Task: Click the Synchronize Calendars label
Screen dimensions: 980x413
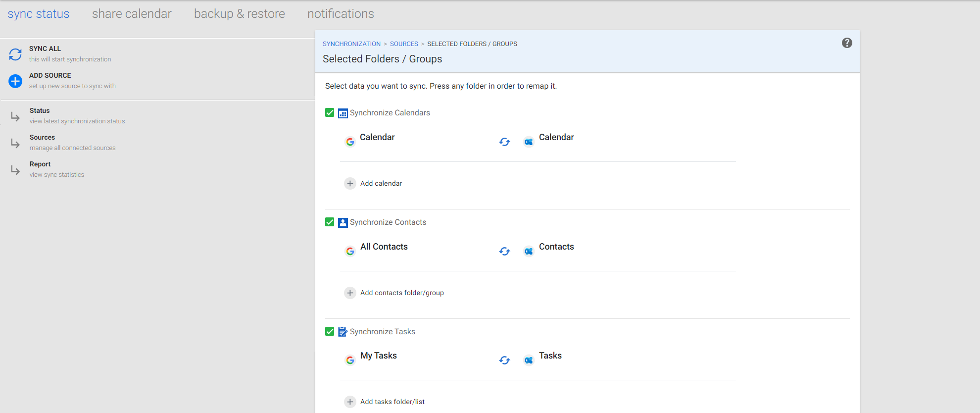Action: (390, 113)
